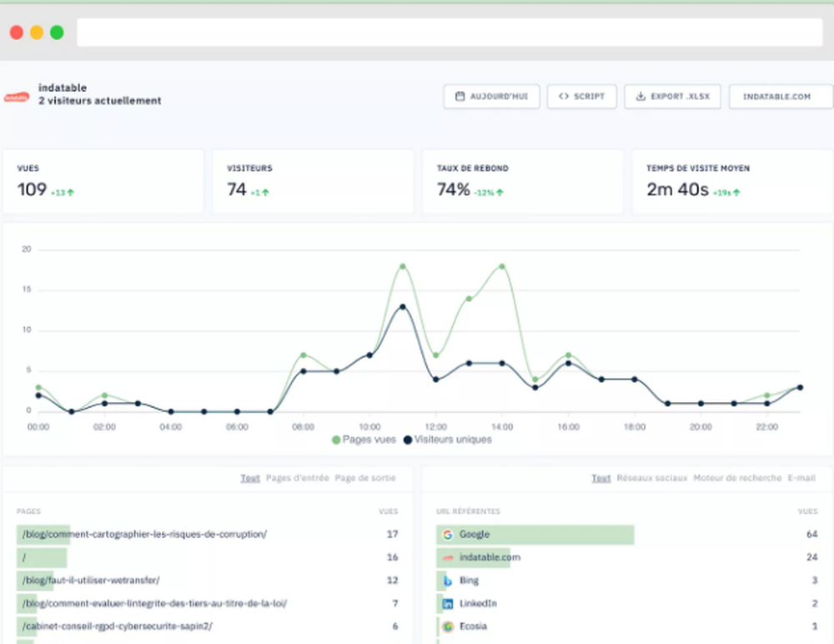Click the Pages vues point at 14:00
The height and width of the screenshot is (644, 834).
coord(502,266)
